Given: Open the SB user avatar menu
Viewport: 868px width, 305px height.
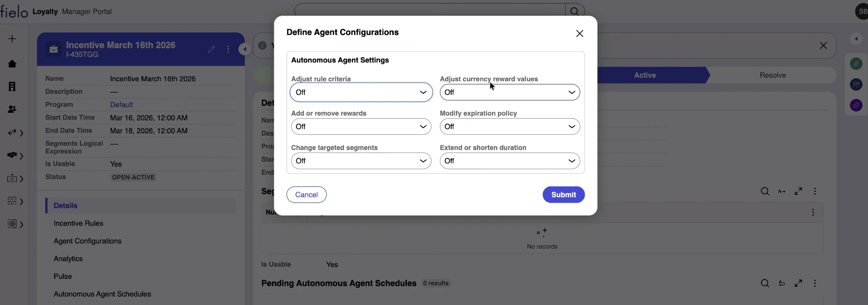Looking at the screenshot, I should [x=862, y=11].
